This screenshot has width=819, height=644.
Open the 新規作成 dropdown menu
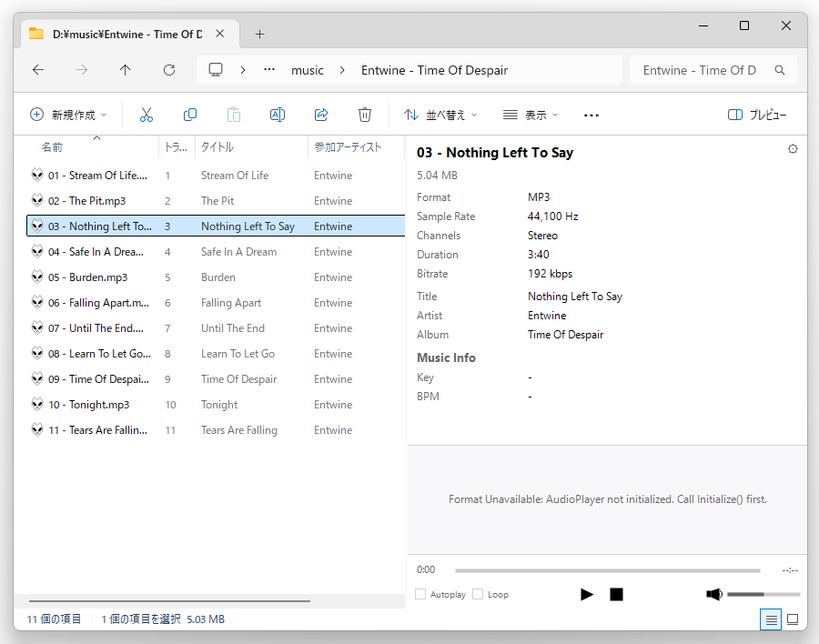[x=68, y=115]
